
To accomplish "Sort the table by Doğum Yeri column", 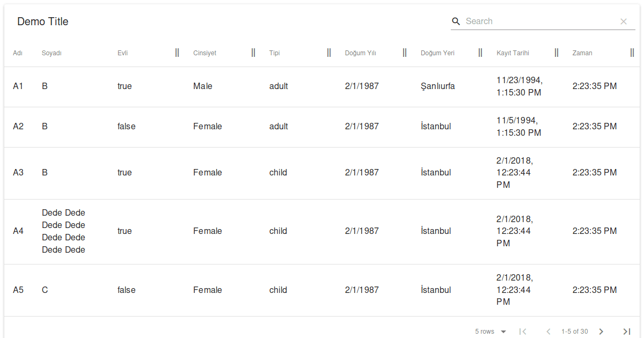I will (437, 53).
